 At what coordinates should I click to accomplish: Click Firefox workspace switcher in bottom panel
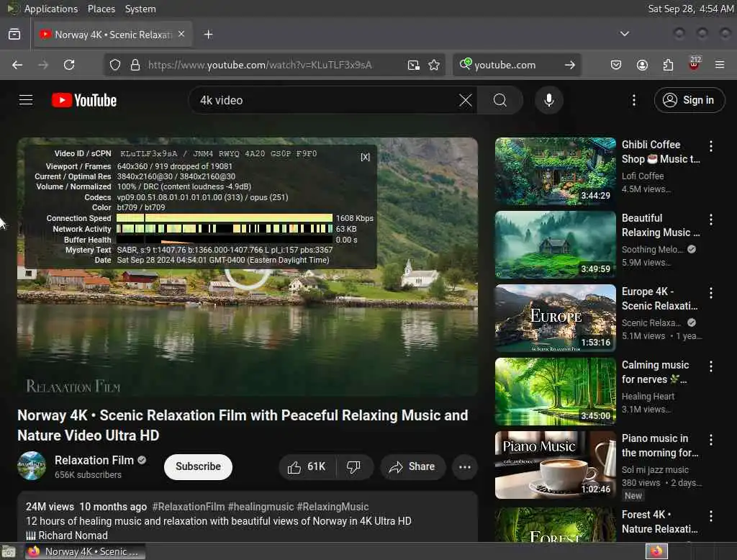656,551
